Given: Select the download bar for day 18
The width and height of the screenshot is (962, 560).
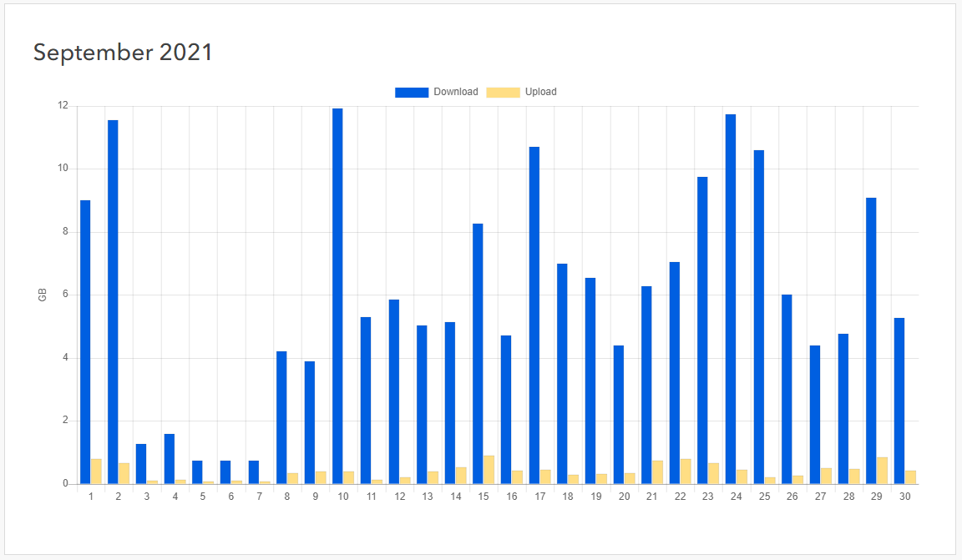Looking at the screenshot, I should 562,374.
